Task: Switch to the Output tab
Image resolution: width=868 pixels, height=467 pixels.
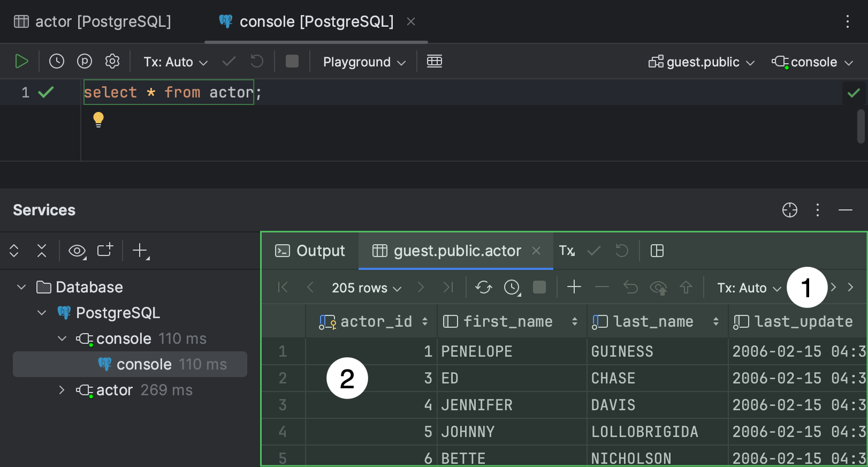Action: (x=310, y=251)
